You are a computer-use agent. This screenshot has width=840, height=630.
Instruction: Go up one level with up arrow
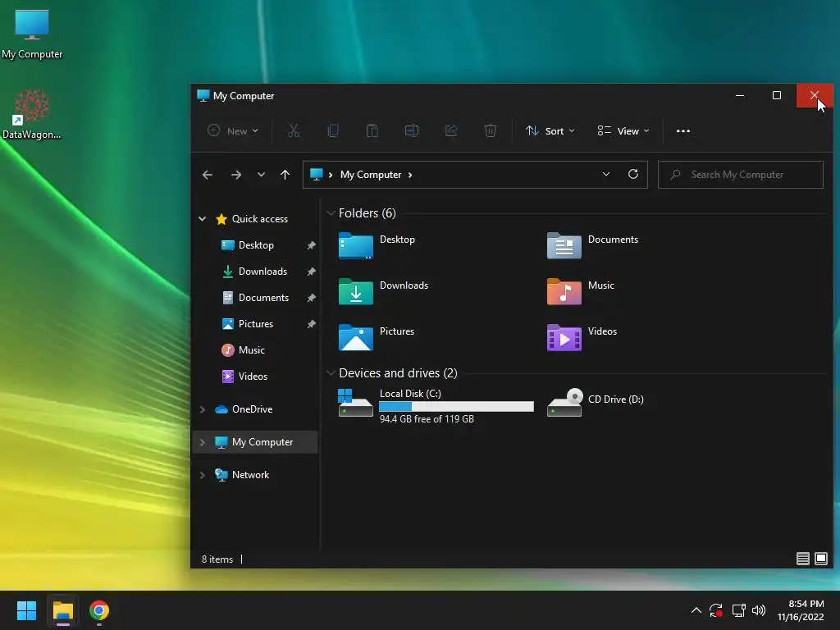(285, 175)
